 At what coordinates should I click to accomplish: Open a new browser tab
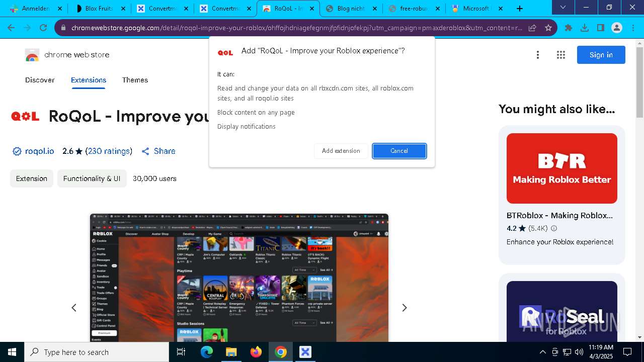pyautogui.click(x=520, y=9)
